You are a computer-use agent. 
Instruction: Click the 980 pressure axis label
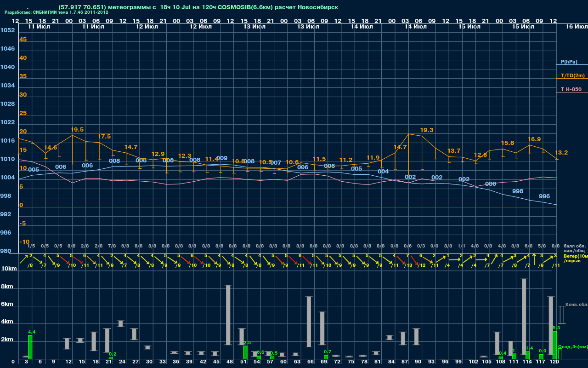coord(6,251)
